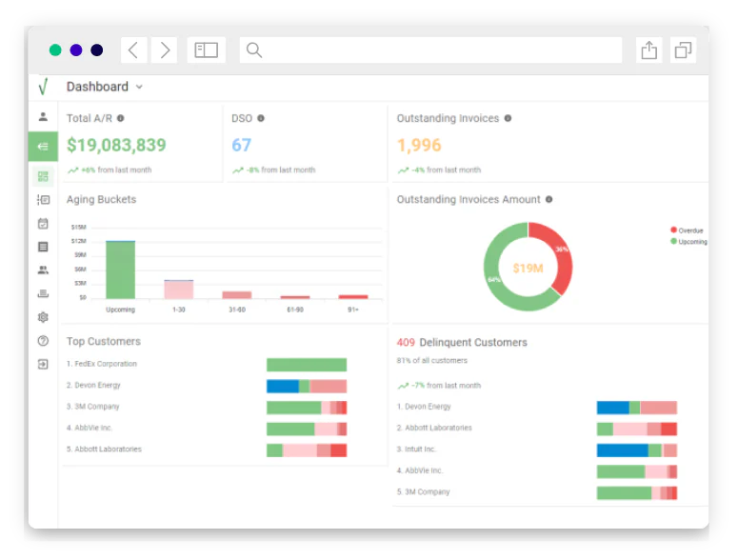Click the duplicate tabs icon

pos(683,50)
